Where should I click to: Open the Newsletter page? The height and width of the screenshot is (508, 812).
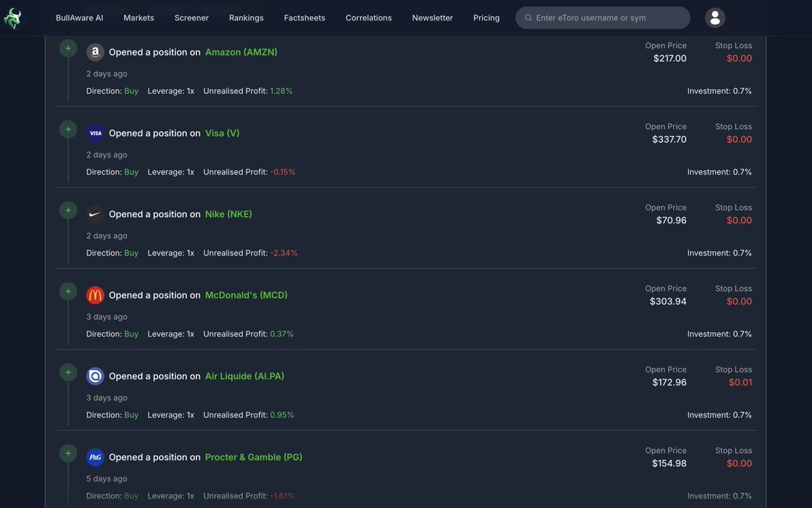point(432,18)
